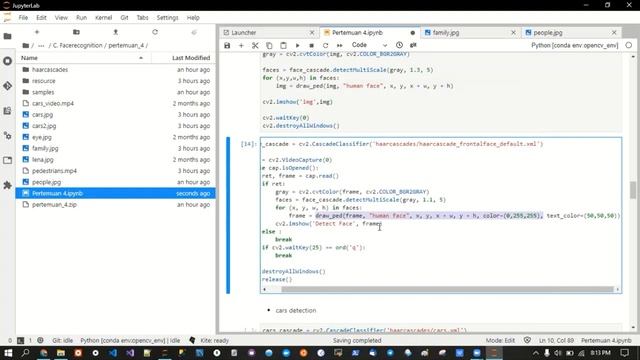The height and width of the screenshot is (360, 640).
Task: Click the Git clone icon in file browser
Action: [194, 32]
